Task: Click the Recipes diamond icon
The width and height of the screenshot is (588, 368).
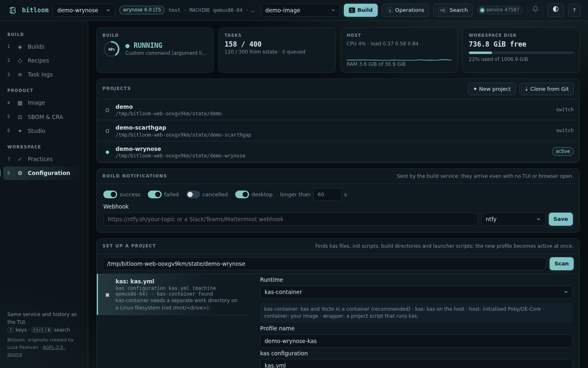Action: [20, 61]
